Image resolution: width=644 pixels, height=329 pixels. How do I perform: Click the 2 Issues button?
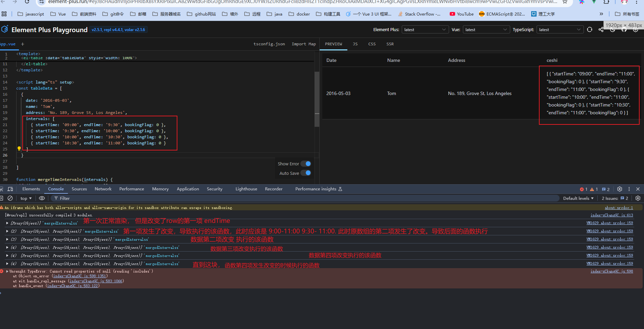coord(615,198)
